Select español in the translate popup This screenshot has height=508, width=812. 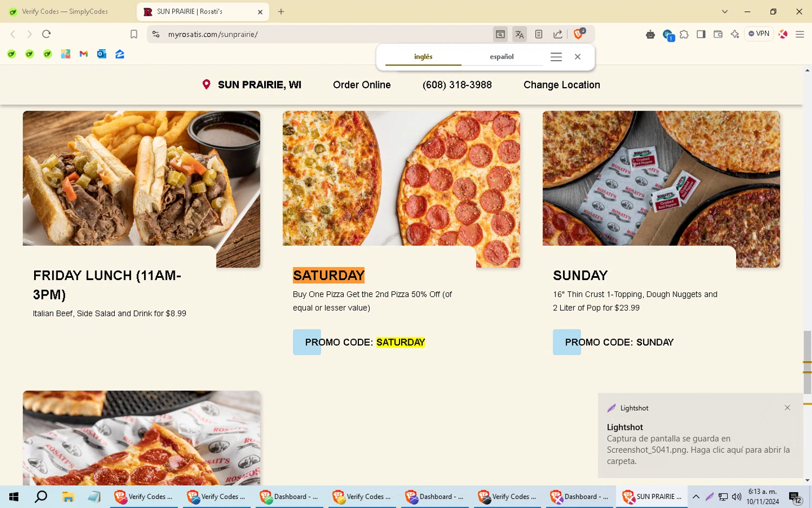click(x=502, y=56)
